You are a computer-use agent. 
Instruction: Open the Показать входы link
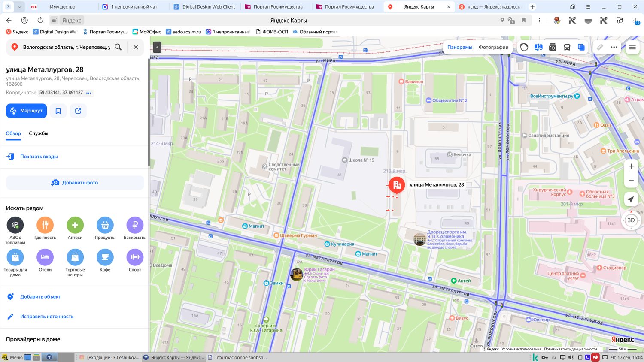point(39,157)
